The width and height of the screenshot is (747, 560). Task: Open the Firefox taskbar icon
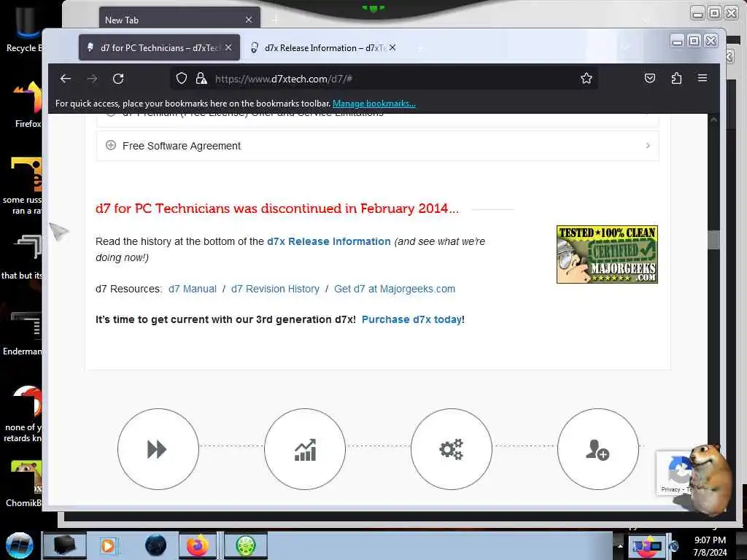tap(198, 545)
